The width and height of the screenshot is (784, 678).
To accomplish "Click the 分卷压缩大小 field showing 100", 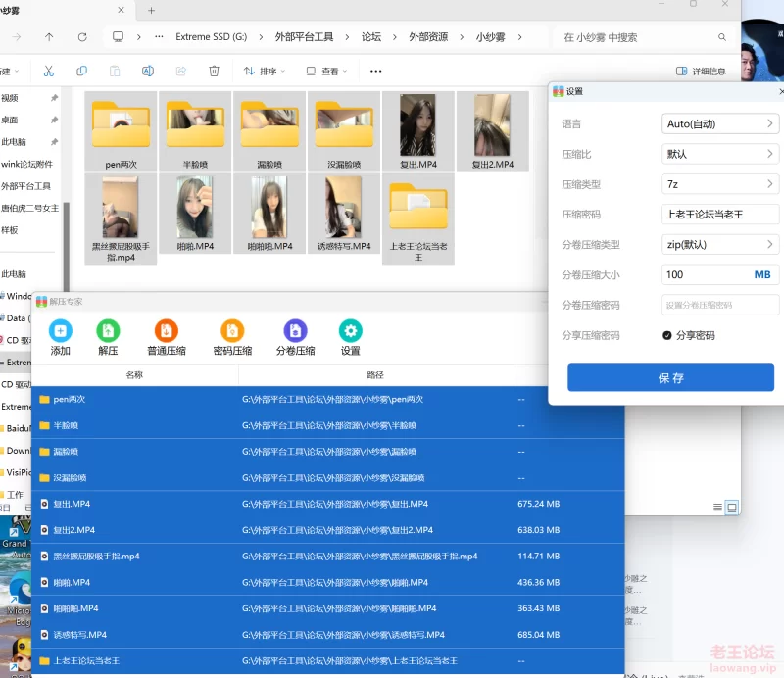I will tap(706, 275).
